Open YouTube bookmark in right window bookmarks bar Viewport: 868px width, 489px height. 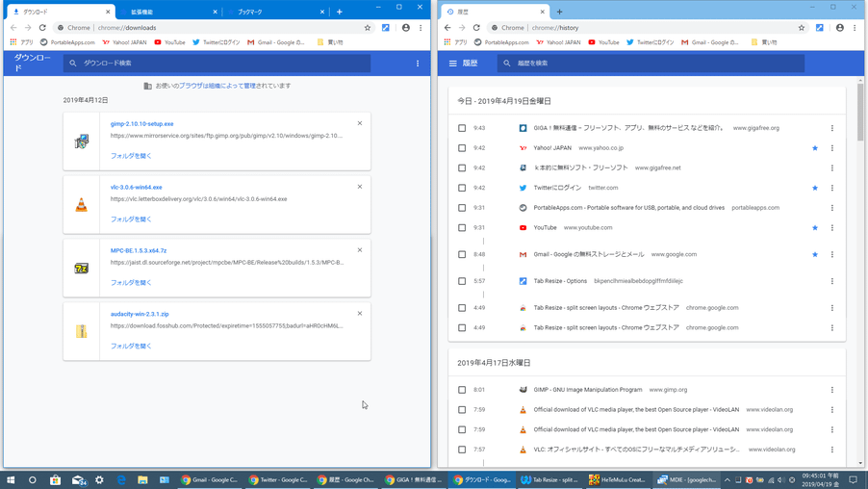(x=603, y=42)
